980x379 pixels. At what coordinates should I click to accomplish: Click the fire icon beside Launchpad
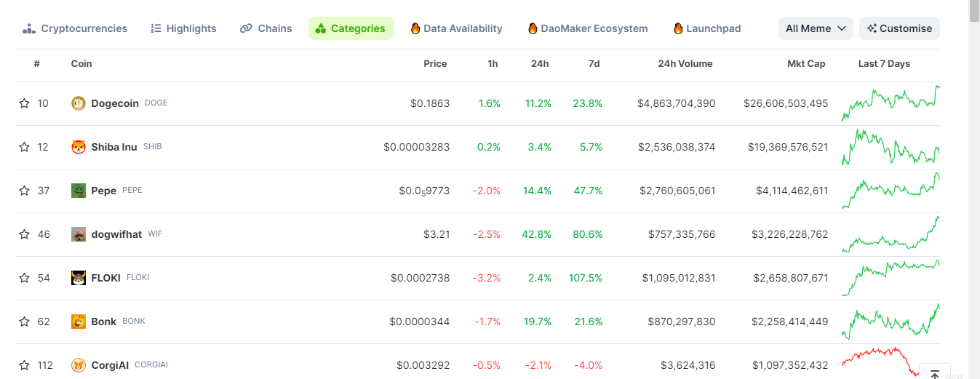tap(679, 28)
